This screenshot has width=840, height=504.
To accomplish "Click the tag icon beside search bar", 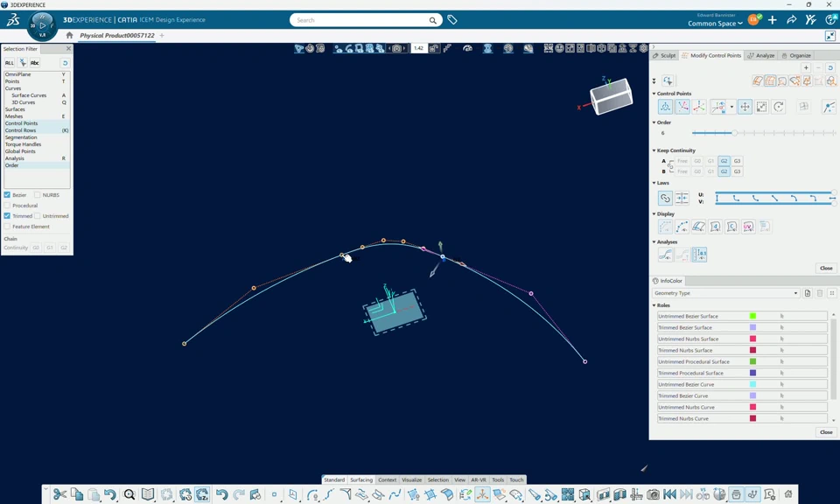I will (452, 20).
